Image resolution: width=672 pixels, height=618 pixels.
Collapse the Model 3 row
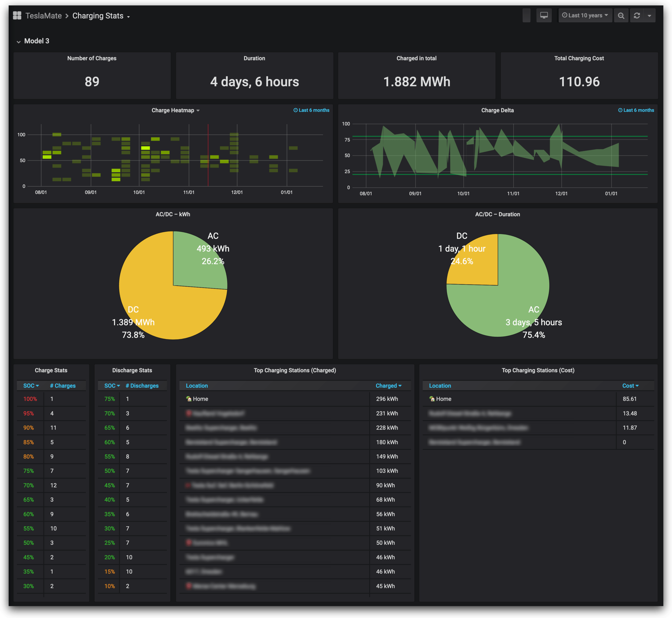(x=19, y=41)
